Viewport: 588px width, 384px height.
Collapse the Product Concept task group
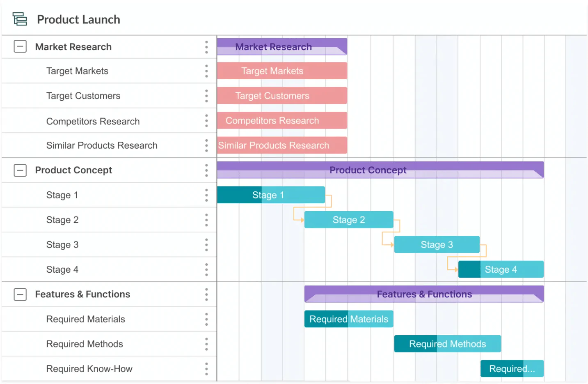pos(20,170)
